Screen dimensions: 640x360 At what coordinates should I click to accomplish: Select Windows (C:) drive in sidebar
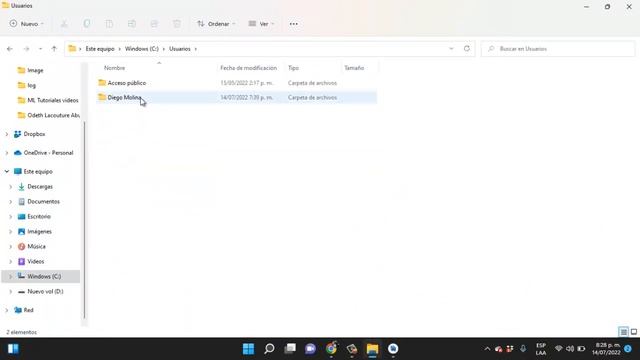tap(44, 276)
